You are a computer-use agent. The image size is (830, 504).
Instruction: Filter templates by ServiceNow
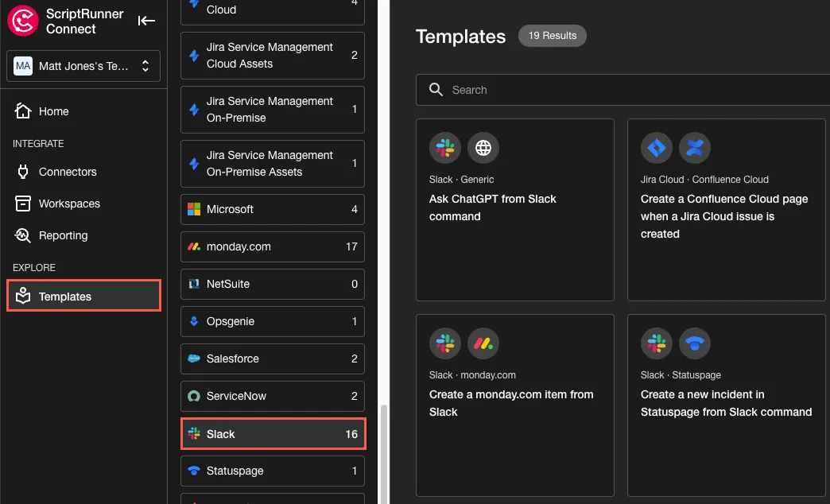click(273, 396)
